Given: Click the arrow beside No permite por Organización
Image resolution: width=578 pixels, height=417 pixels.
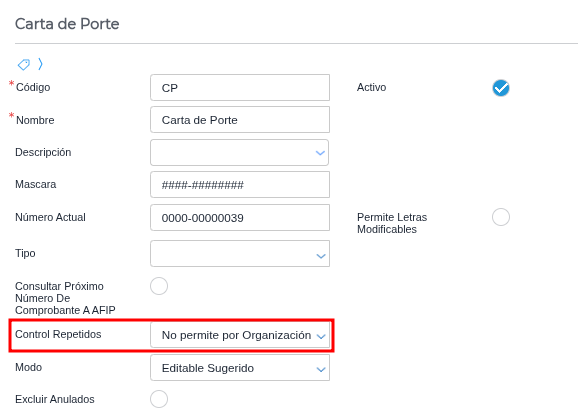Looking at the screenshot, I should (321, 336).
